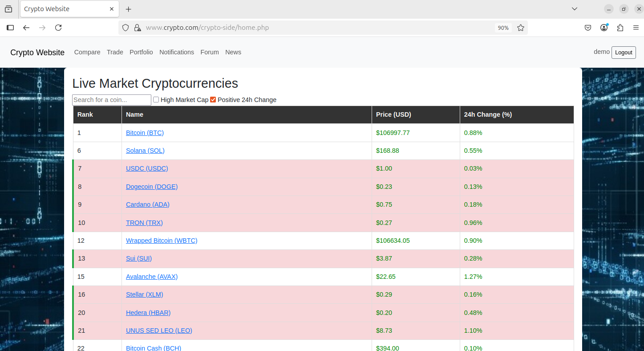Expand the list all tabs dropdown
Screen dimensions: 644x351
tap(575, 9)
